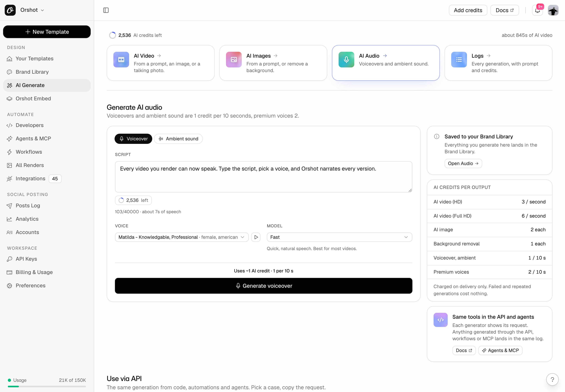
Task: Click the 2,536 left credits chip
Action: tap(133, 201)
